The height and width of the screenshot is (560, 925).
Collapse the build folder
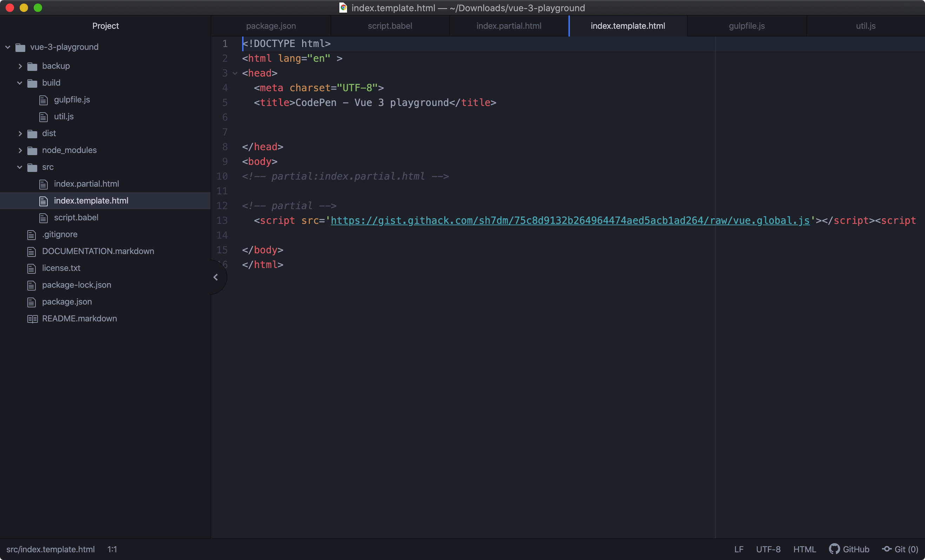(20, 83)
